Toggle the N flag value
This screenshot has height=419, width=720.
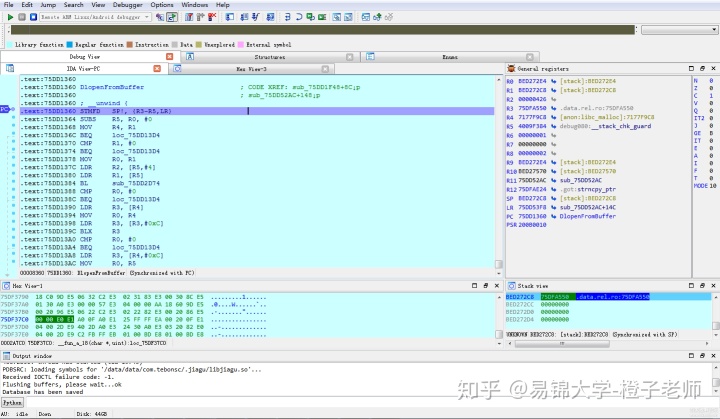(x=711, y=81)
